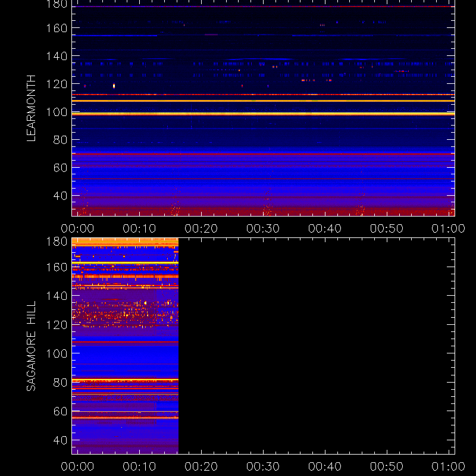Click the LEARMONTH vertical axis label
Viewport: 476px width, 476px height.
point(31,108)
